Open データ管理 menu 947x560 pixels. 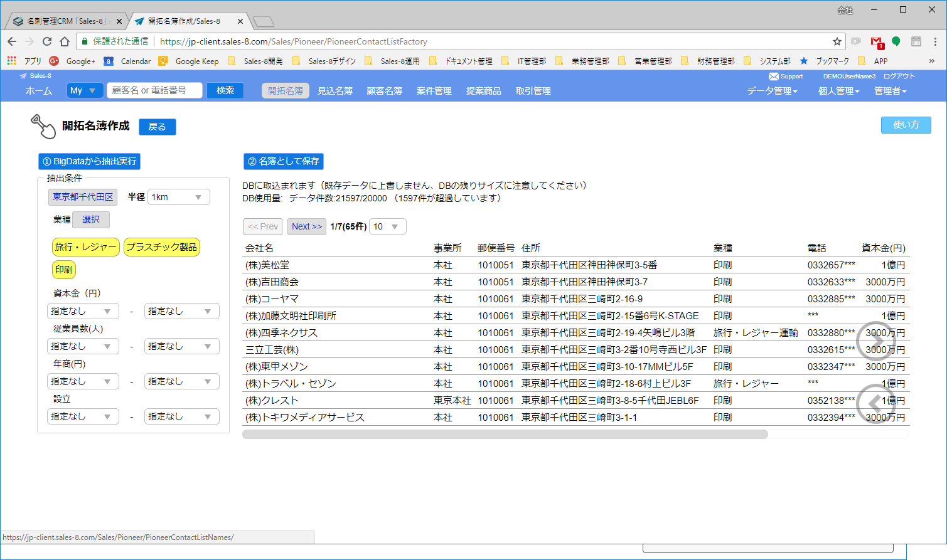click(x=772, y=91)
